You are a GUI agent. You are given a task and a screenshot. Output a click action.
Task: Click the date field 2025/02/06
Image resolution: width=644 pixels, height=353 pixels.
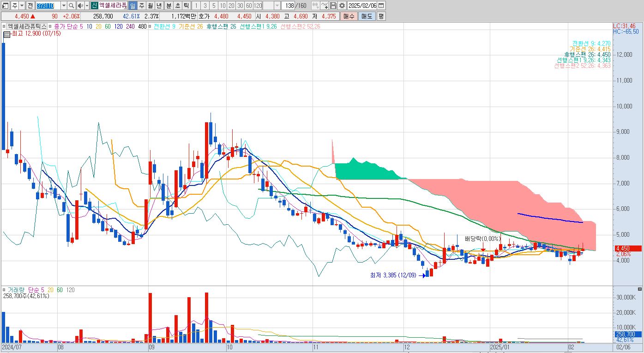point(362,6)
